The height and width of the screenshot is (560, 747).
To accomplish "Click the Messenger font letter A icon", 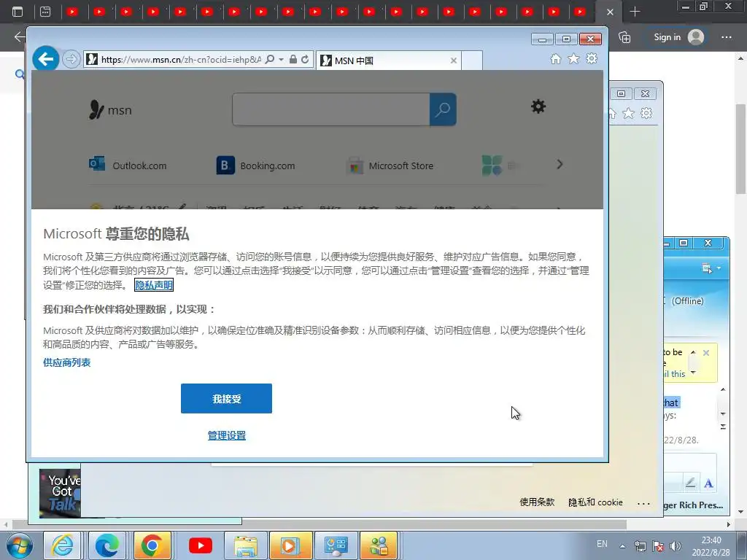I will pyautogui.click(x=708, y=483).
